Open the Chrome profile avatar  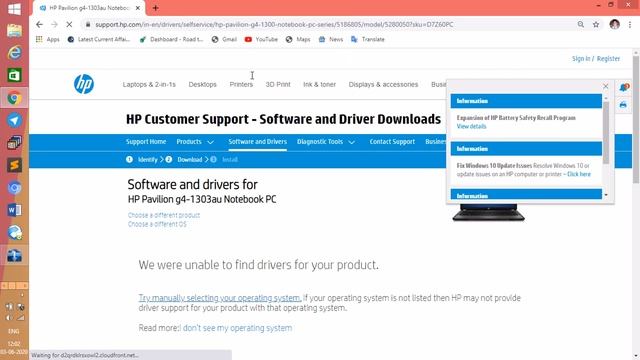(x=614, y=24)
